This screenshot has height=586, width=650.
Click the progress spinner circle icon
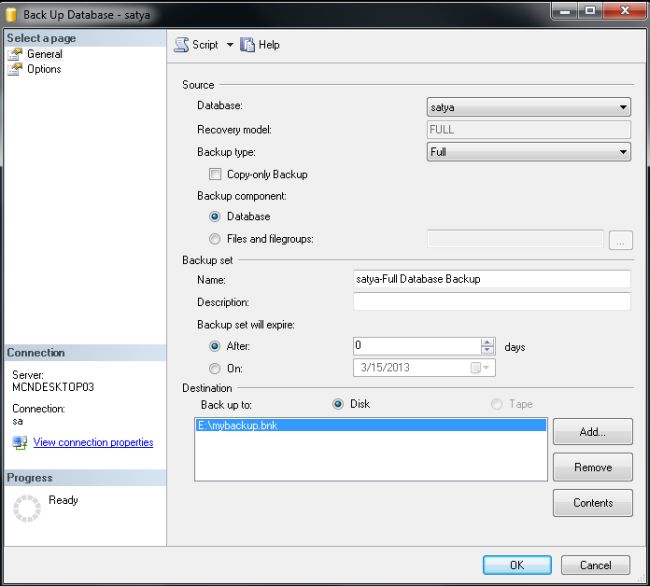tap(27, 508)
